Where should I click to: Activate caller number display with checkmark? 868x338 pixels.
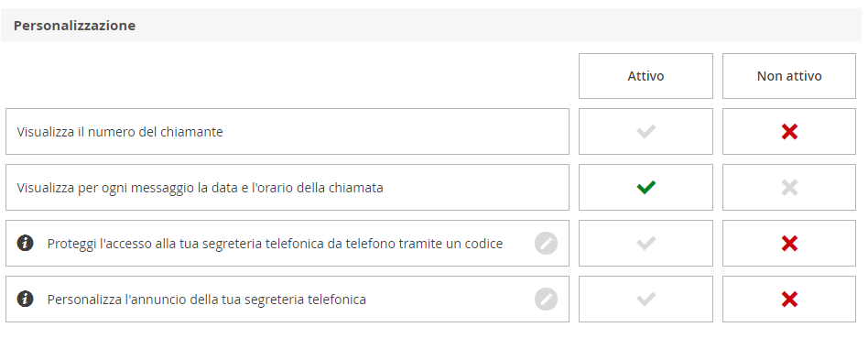646,131
